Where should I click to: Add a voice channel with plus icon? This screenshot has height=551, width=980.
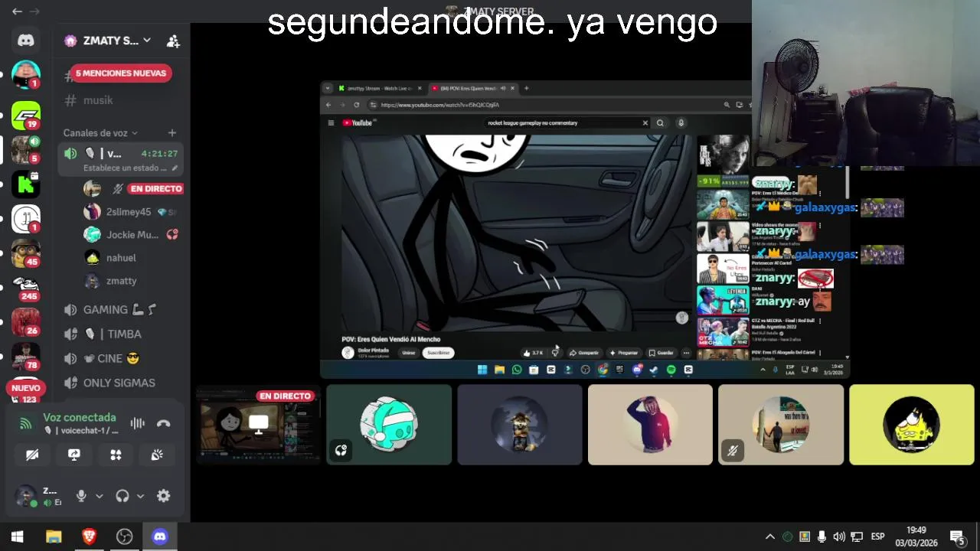click(172, 133)
